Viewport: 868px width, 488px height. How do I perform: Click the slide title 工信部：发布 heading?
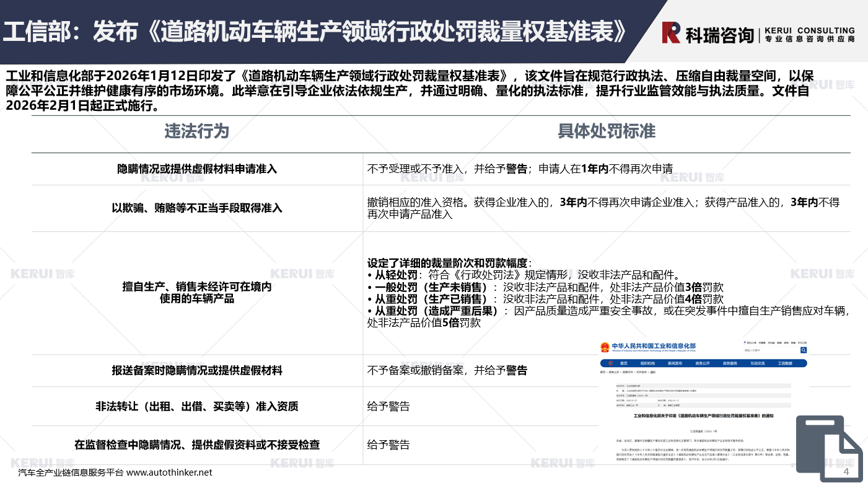[316, 31]
